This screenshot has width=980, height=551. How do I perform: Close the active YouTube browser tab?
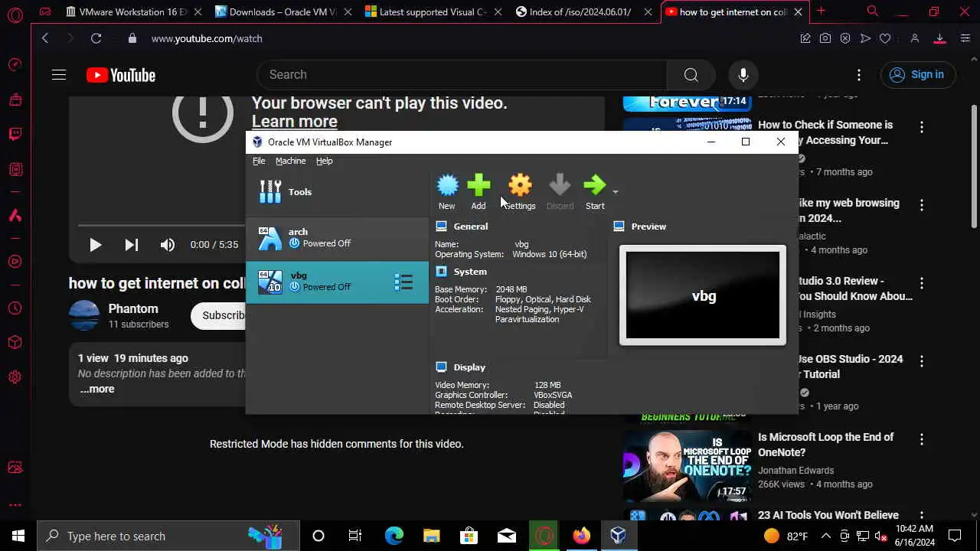click(799, 11)
